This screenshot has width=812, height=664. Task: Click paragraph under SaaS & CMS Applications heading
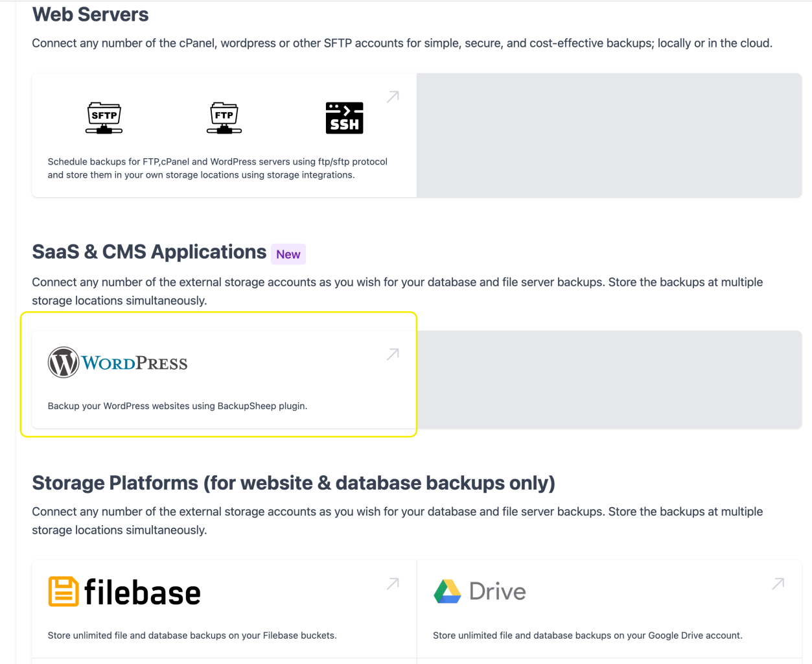pyautogui.click(x=398, y=291)
